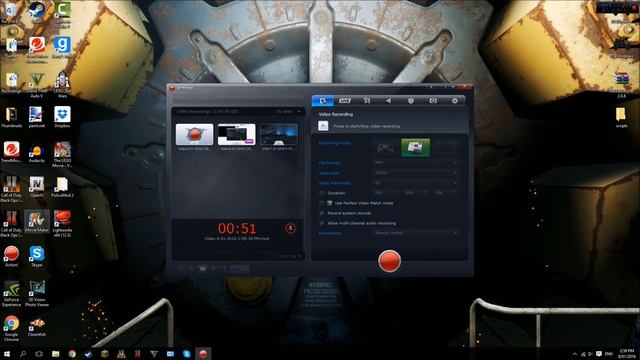Open Windows Start menu
640x360 pixels.
(7, 354)
